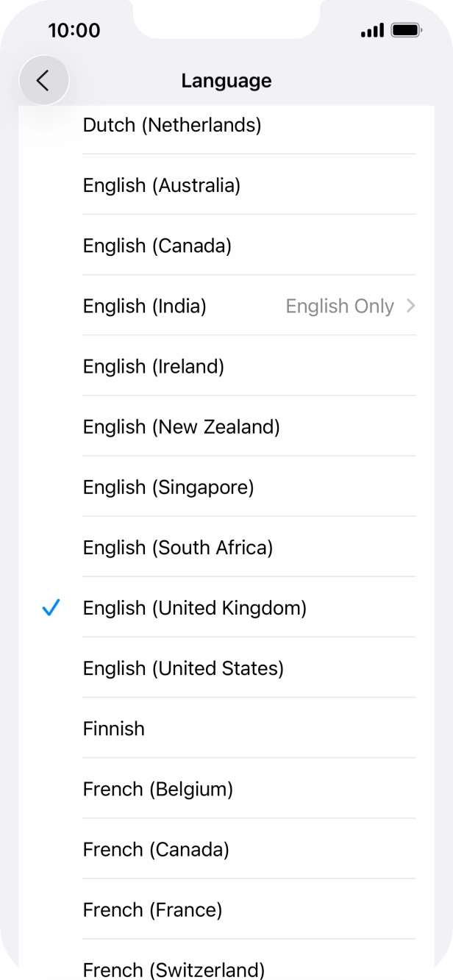453x980 pixels.
Task: Click the clock showing 10:00
Action: point(70,30)
